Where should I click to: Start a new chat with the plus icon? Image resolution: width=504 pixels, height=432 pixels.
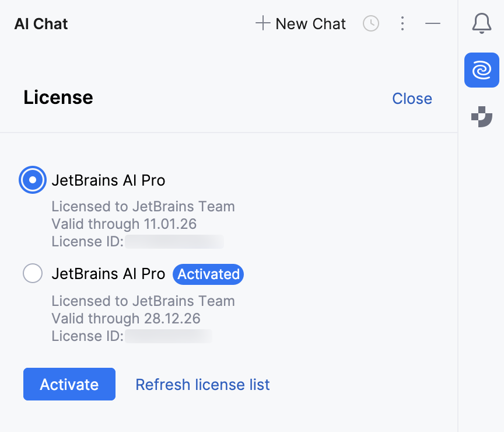click(262, 24)
